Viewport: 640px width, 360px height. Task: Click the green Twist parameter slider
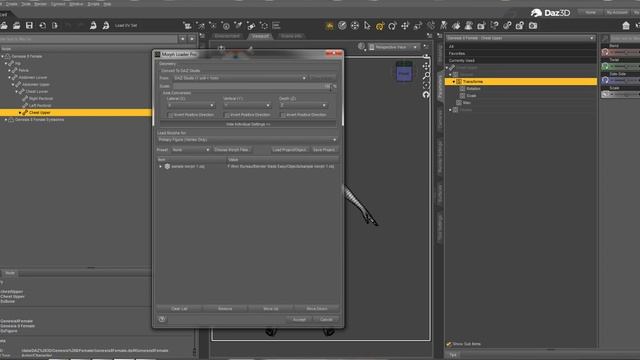(621, 66)
